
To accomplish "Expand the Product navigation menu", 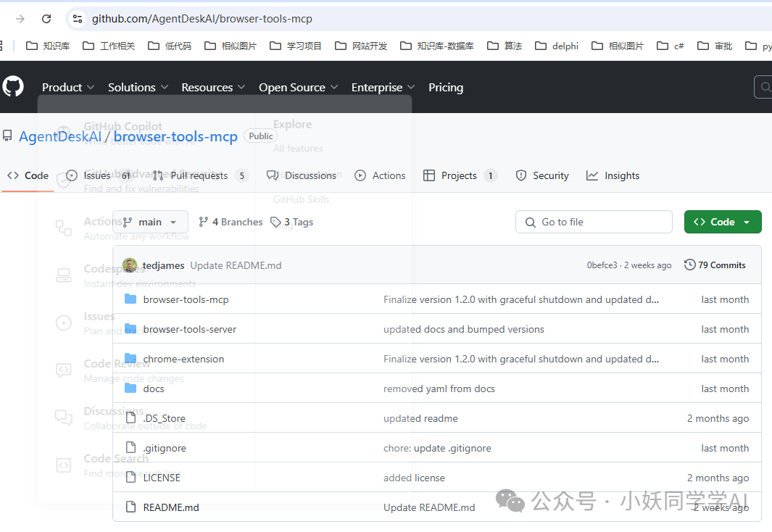I will click(68, 87).
